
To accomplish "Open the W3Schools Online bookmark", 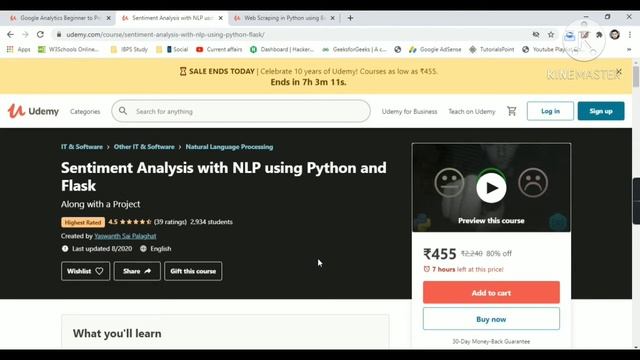I will pos(68,49).
